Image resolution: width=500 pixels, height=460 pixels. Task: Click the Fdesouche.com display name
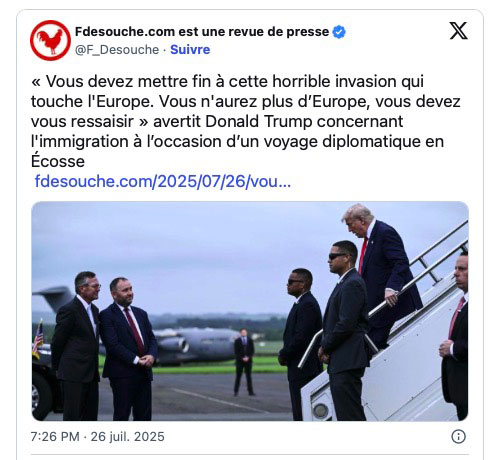pos(202,32)
